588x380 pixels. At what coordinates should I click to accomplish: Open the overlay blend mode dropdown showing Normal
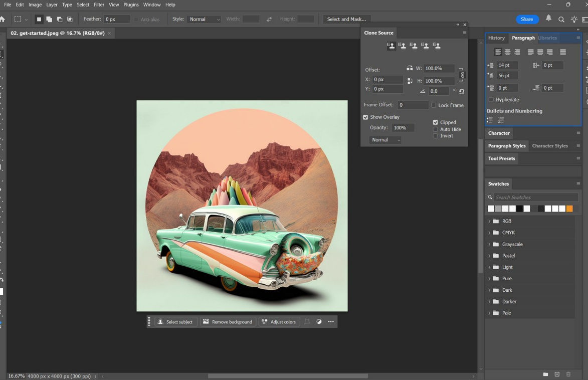tap(385, 139)
